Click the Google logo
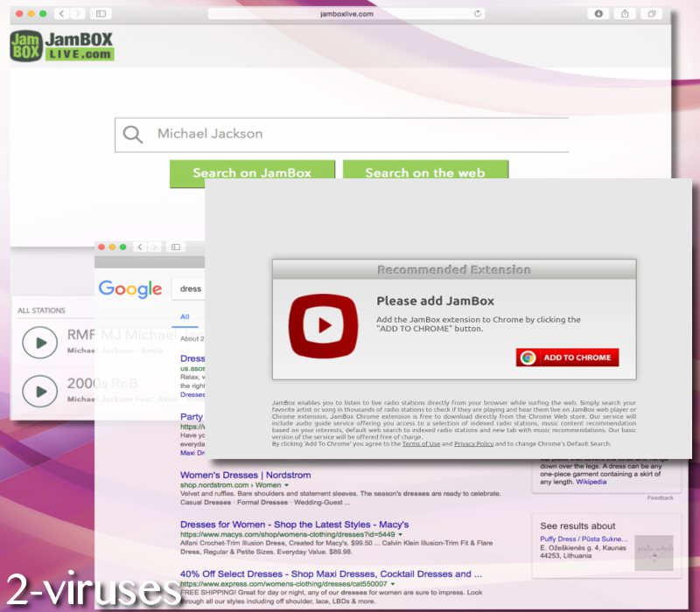This screenshot has width=700, height=612. (x=129, y=289)
